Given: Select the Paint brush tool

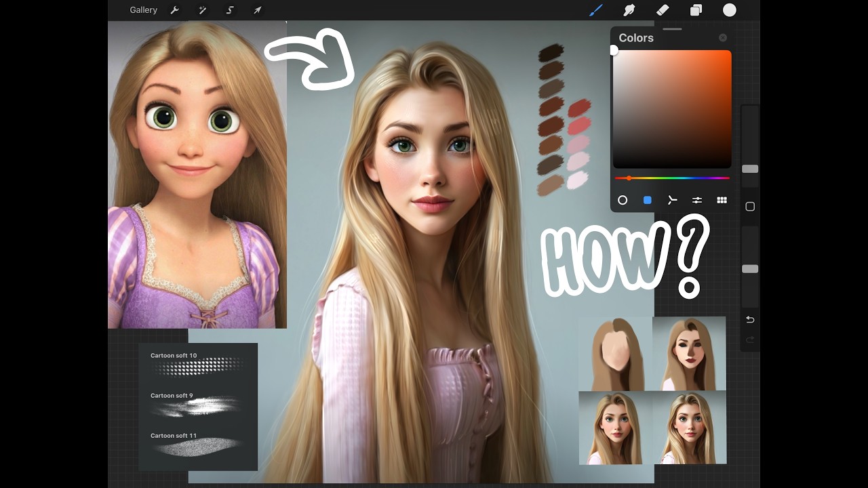Looking at the screenshot, I should [596, 10].
